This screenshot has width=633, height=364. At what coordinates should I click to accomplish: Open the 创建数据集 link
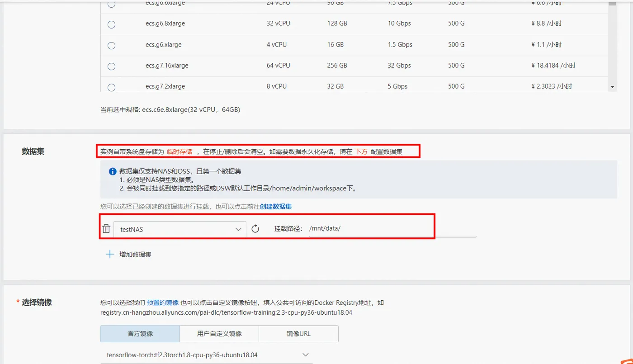click(x=276, y=206)
